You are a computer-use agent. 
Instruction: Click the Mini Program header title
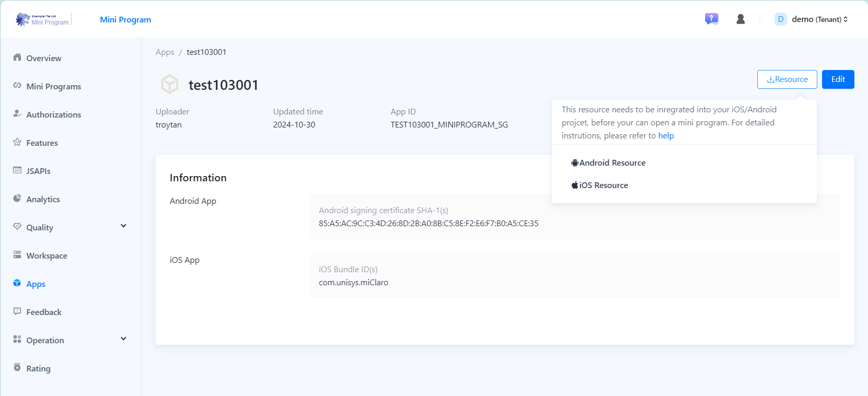(x=125, y=20)
